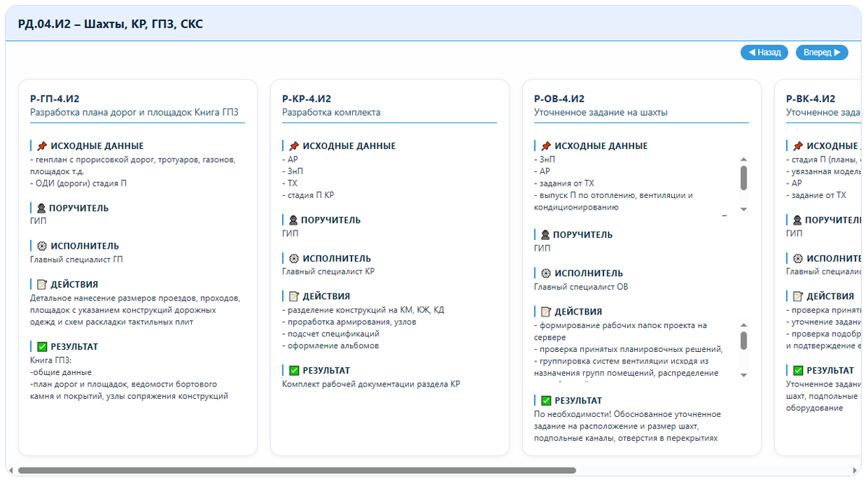
Task: Click green checkmark beside Результат in Р-ВК-4.И2
Action: [x=798, y=371]
